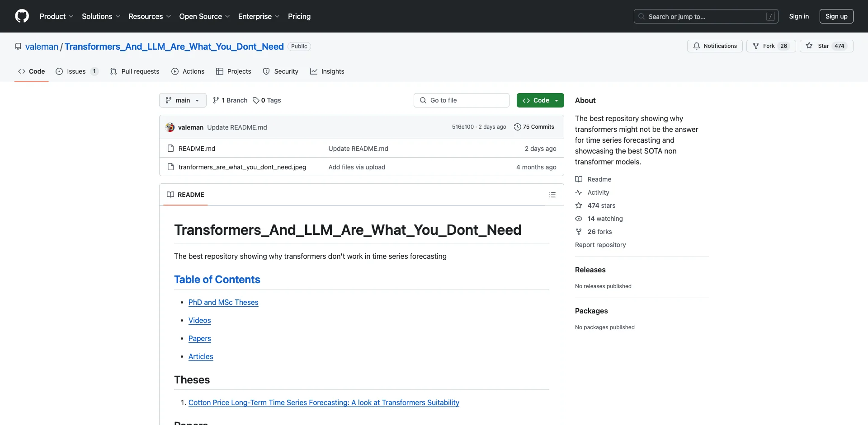Star the repository

tap(826, 46)
